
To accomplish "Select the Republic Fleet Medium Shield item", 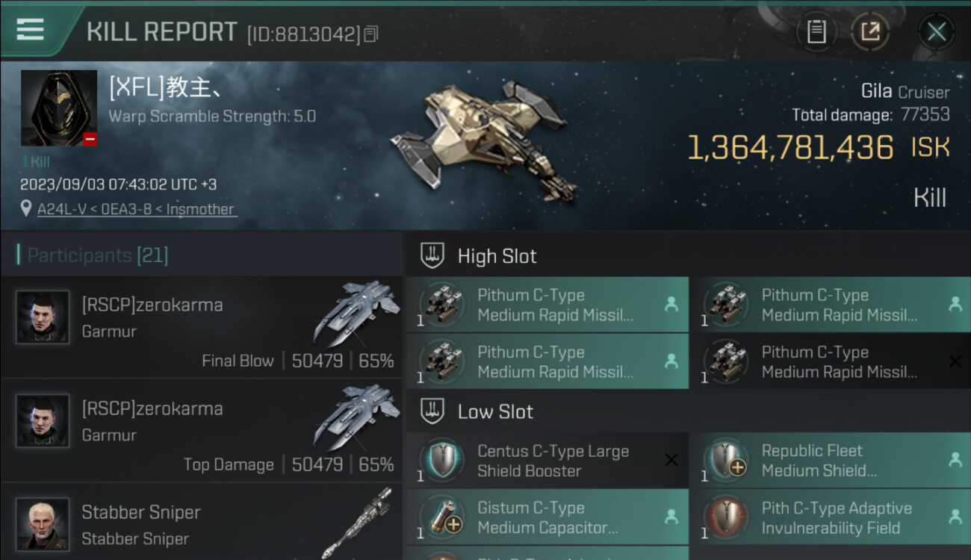I will 831,461.
